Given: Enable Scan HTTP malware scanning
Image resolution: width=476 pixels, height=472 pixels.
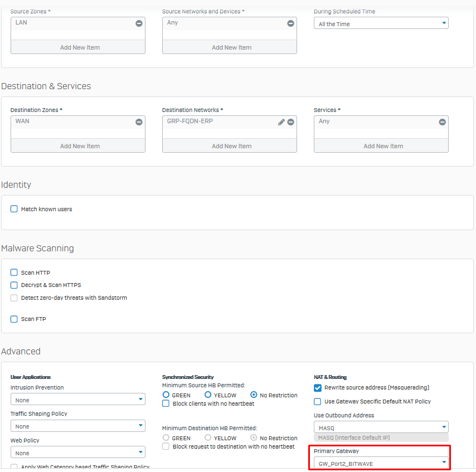Looking at the screenshot, I should pos(14,273).
